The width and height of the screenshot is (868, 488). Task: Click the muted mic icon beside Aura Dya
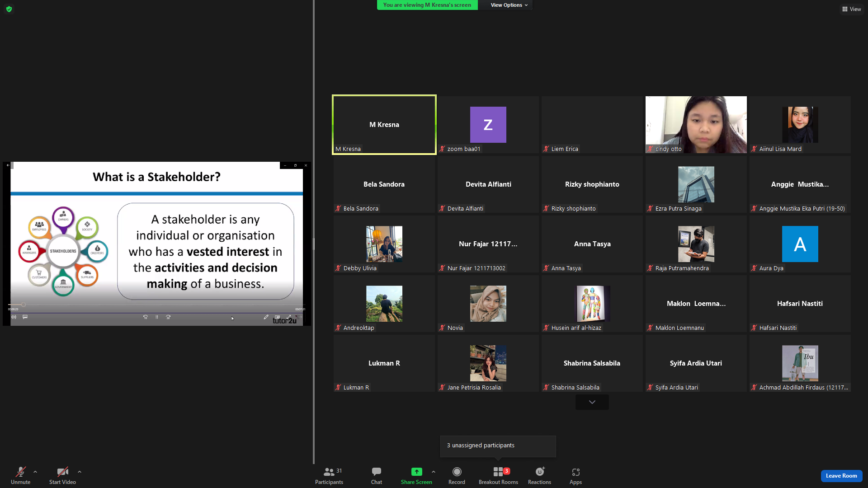point(754,268)
